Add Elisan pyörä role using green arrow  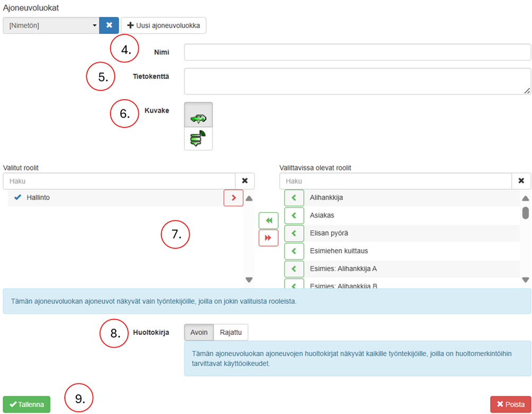pos(294,233)
